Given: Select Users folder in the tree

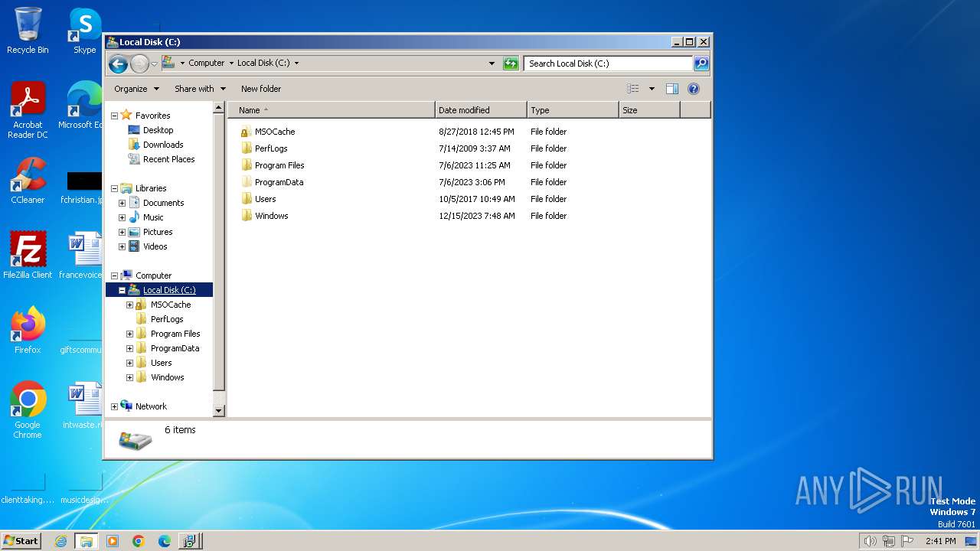Looking at the screenshot, I should tap(161, 363).
